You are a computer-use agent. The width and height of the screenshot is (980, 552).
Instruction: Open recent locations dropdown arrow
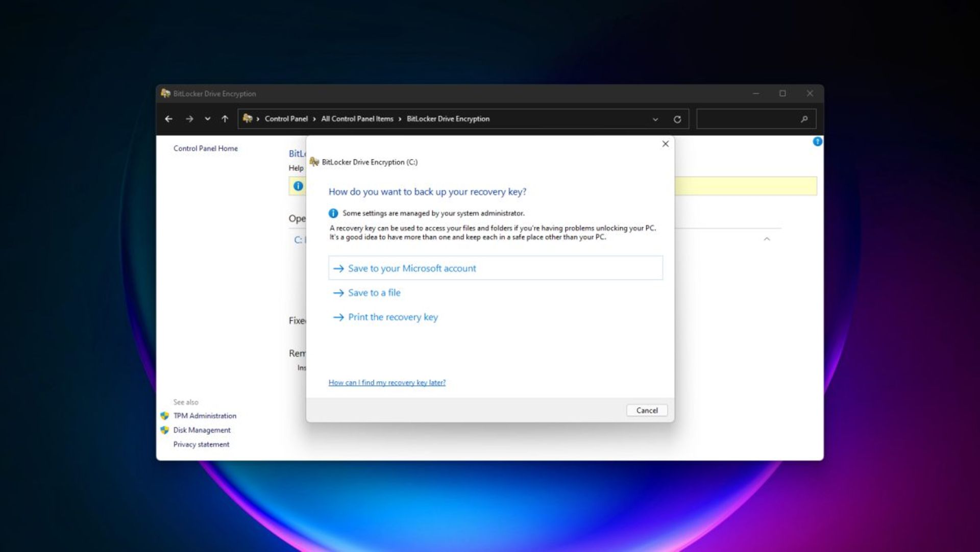click(207, 119)
